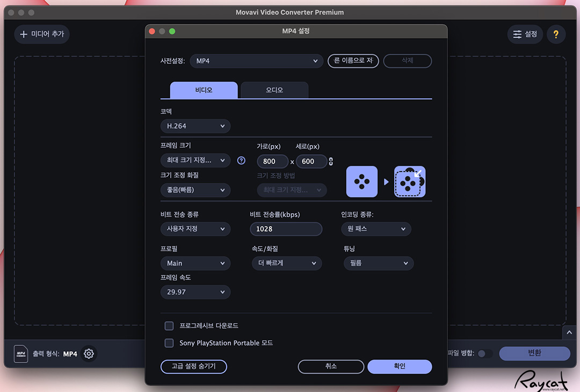Image resolution: width=580 pixels, height=392 pixels.
Task: Open the 크기 조정 화질 좋음(빠름) dropdown
Action: tap(195, 190)
